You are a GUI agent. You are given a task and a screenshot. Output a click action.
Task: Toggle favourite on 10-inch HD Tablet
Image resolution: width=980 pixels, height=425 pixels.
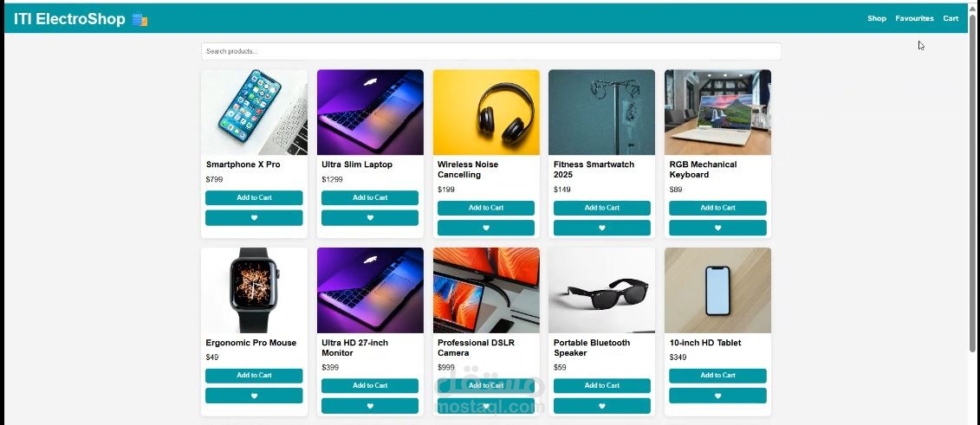pyautogui.click(x=717, y=396)
